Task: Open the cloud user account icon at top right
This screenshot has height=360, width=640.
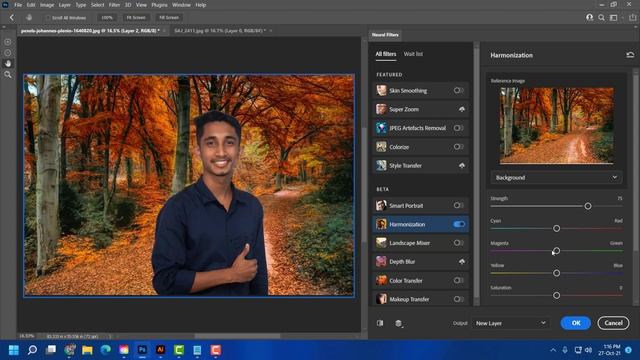Action: tap(589, 18)
